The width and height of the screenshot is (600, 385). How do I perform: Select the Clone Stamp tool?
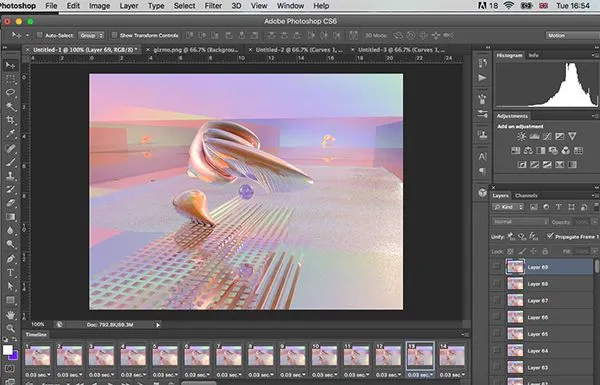[10, 176]
